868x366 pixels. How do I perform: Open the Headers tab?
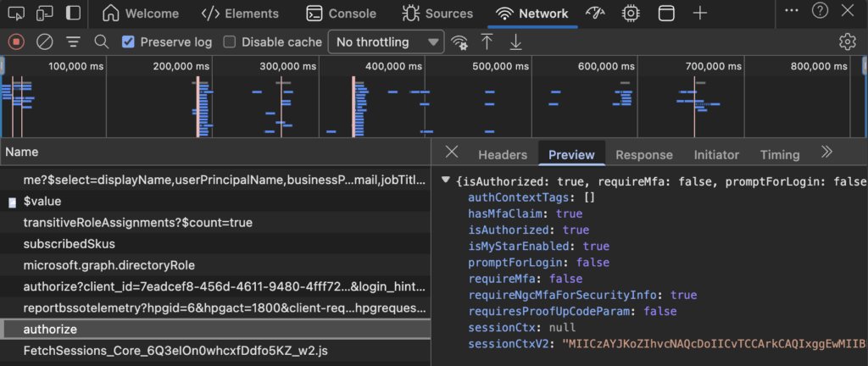[503, 154]
